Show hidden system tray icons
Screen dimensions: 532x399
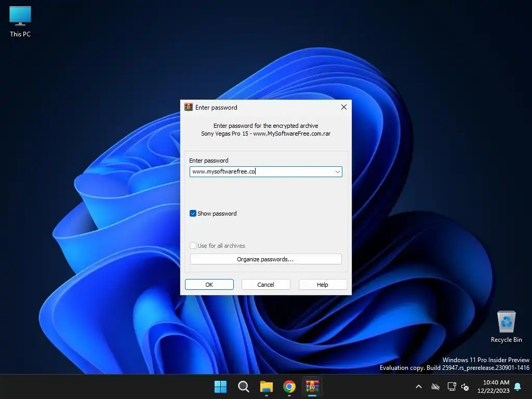(x=419, y=387)
